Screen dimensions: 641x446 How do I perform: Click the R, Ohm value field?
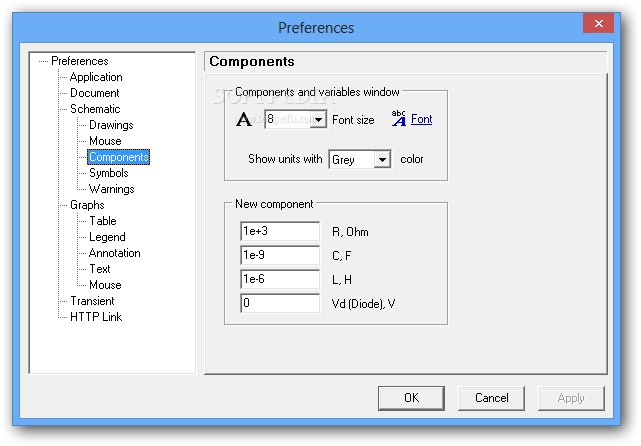point(280,232)
